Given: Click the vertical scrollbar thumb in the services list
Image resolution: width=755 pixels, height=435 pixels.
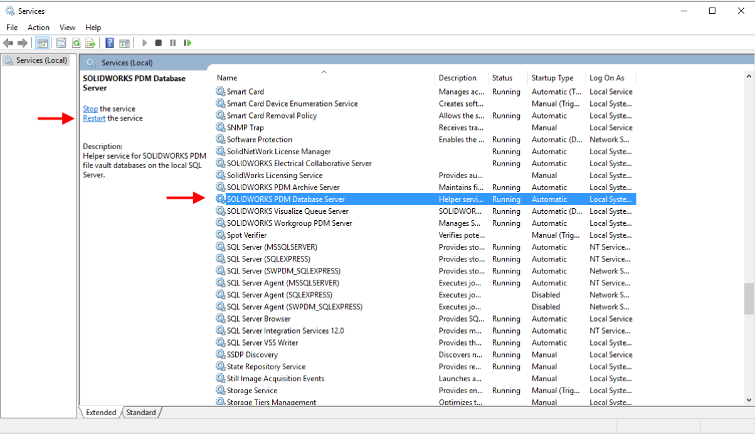Looking at the screenshot, I should pos(749,299).
